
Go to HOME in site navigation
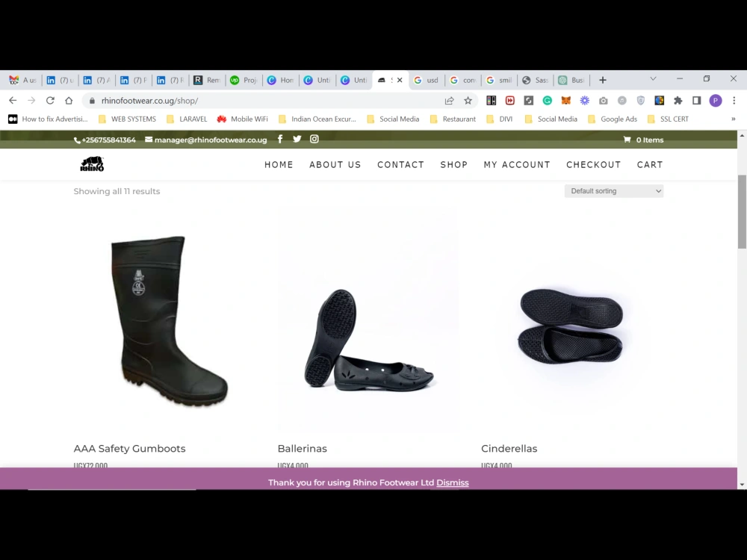[x=279, y=165]
